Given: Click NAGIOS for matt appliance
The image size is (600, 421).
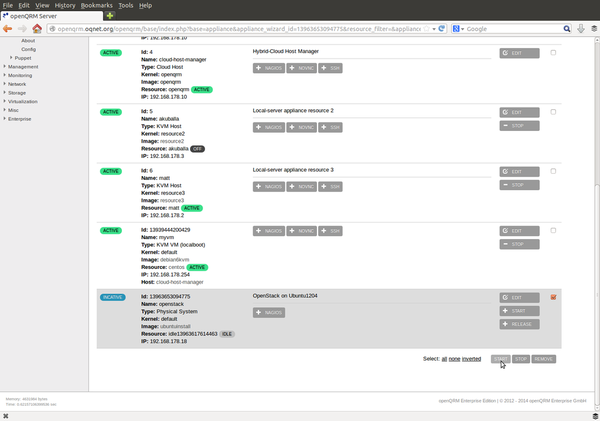Looking at the screenshot, I should (x=269, y=187).
